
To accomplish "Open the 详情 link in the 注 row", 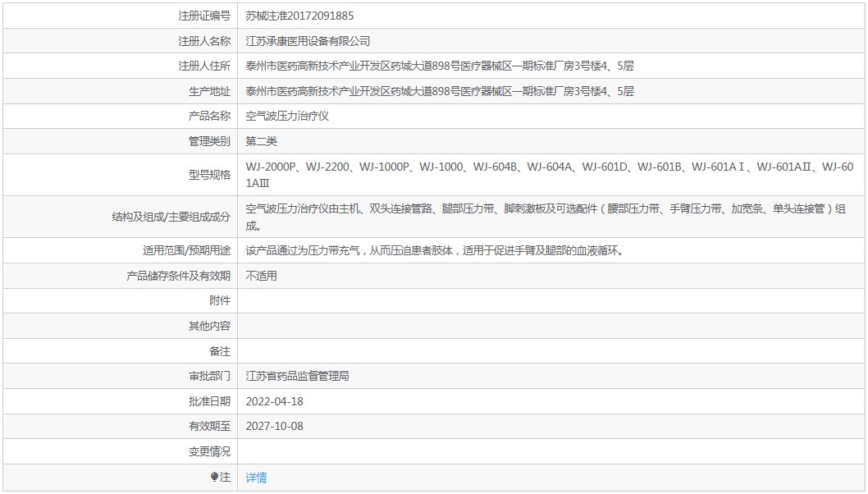I will pyautogui.click(x=256, y=478).
